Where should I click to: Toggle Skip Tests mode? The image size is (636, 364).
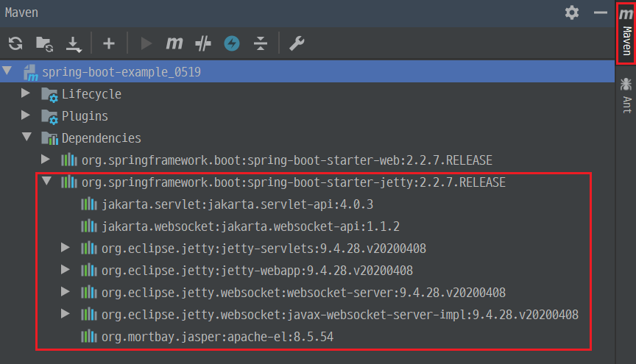coord(203,43)
